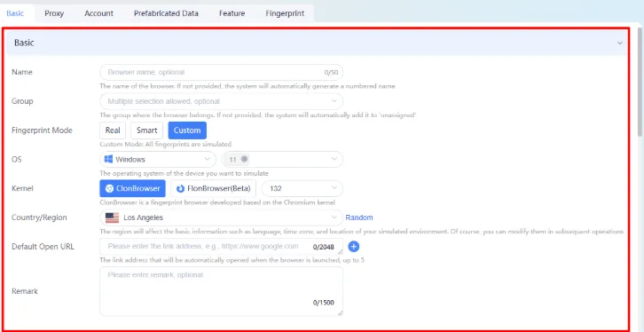This screenshot has width=644, height=332.
Task: Click the Remark text area
Action: 221,291
